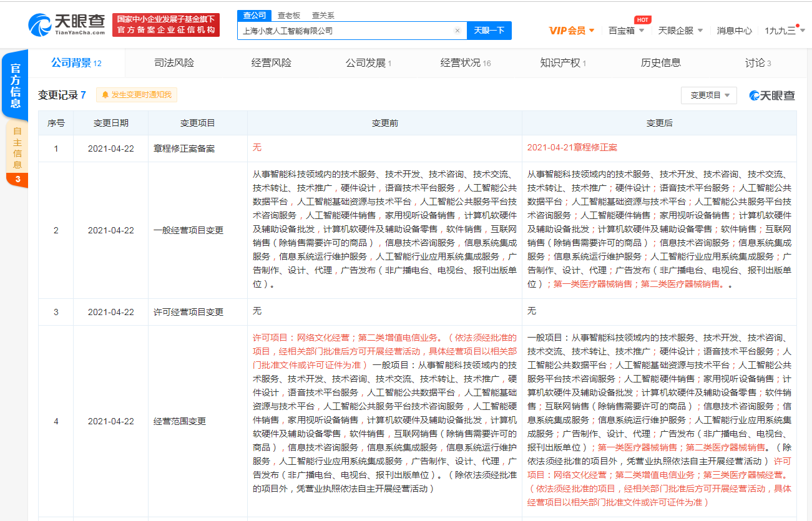Screen dimensions: 812x521
Task: Open 消息中心 message center
Action: pyautogui.click(x=734, y=30)
